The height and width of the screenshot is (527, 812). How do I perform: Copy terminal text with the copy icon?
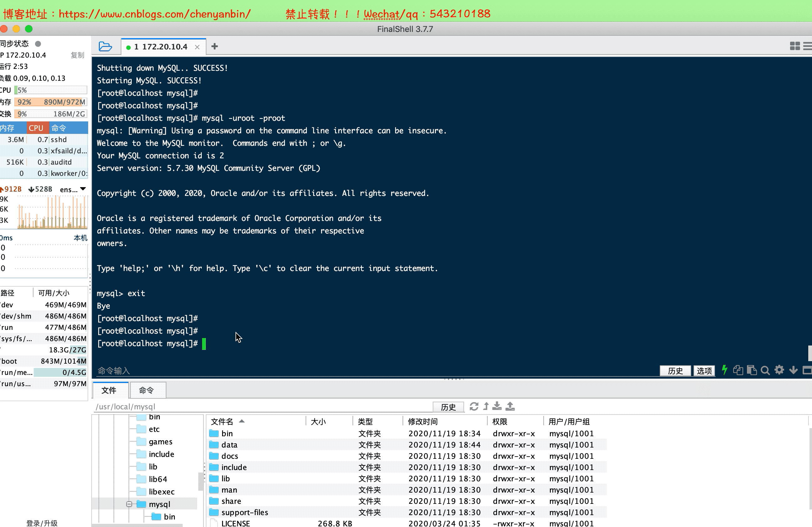(738, 370)
